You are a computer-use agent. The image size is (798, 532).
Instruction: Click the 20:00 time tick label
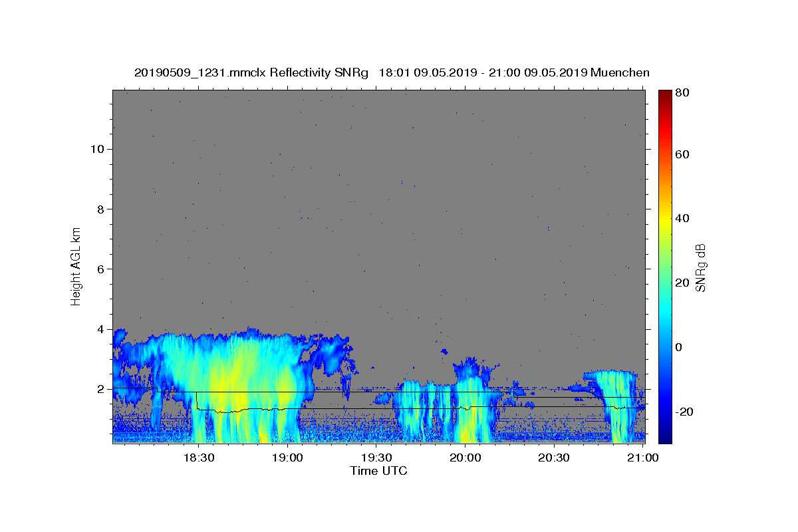465,458
